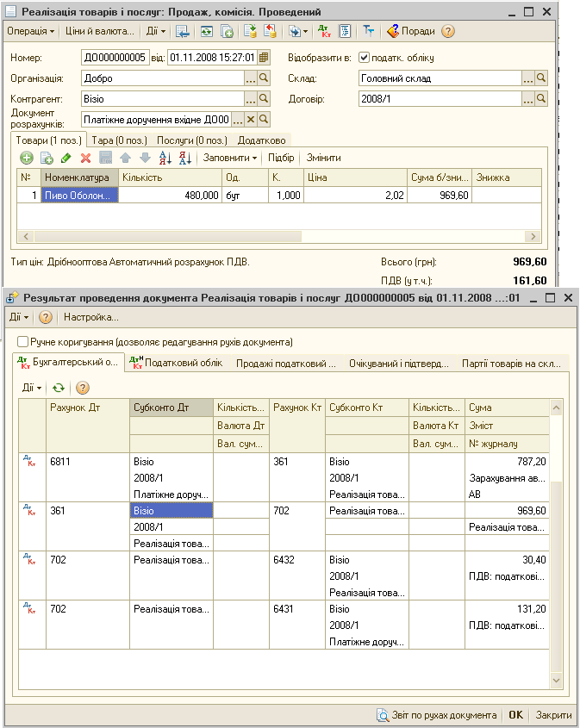Switch to the Послуги (0 поз.) tab
The width and height of the screenshot is (580, 728).
pos(192,140)
